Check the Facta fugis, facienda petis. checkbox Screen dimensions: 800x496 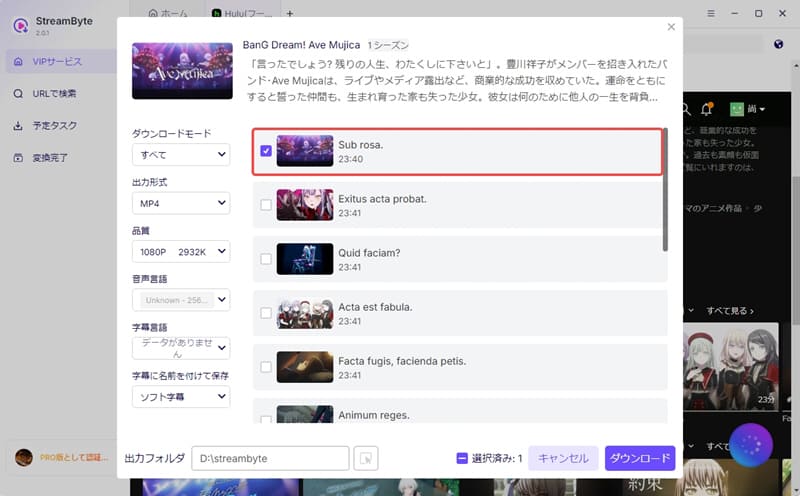click(x=266, y=367)
